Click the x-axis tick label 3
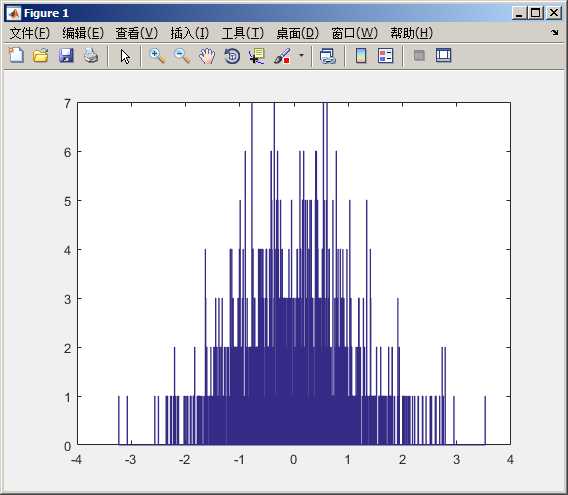The width and height of the screenshot is (568, 495). tap(456, 459)
